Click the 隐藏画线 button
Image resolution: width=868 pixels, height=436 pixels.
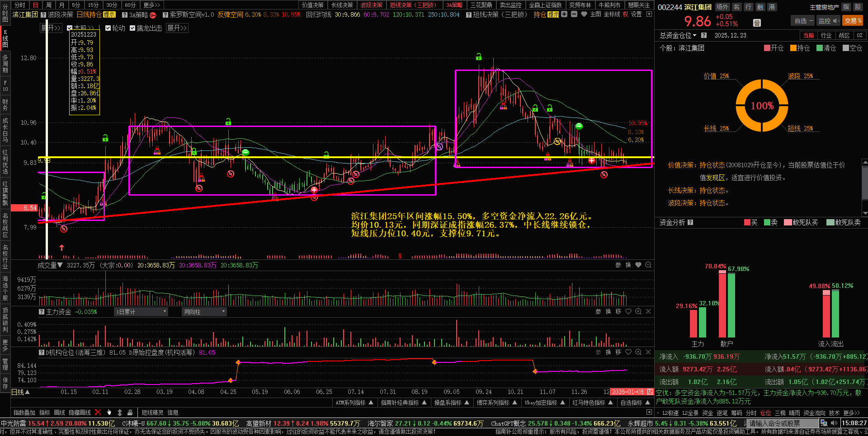[80, 413]
